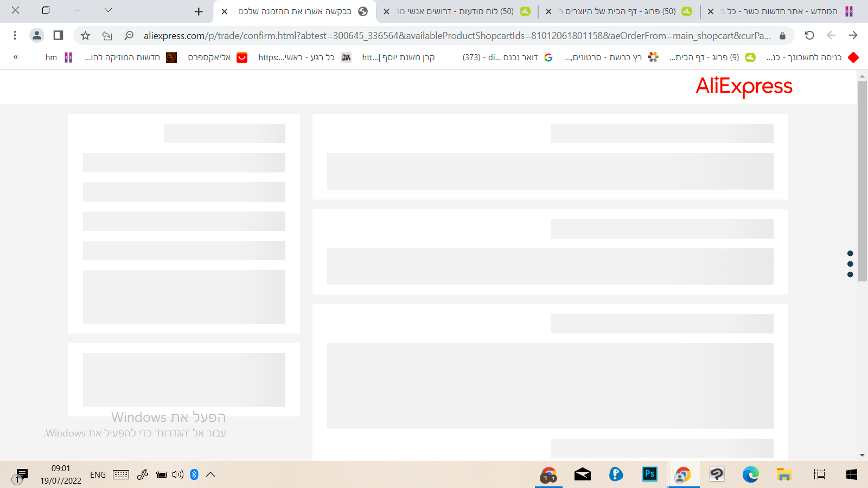Screen dimensions: 868x488
Task: Launch File Explorer from the taskbar
Action: [784, 475]
